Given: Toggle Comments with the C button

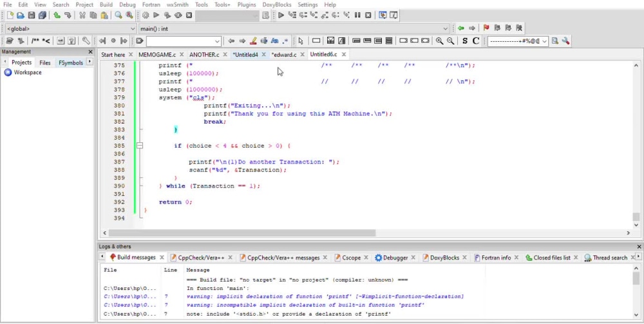Looking at the screenshot, I should (476, 41).
